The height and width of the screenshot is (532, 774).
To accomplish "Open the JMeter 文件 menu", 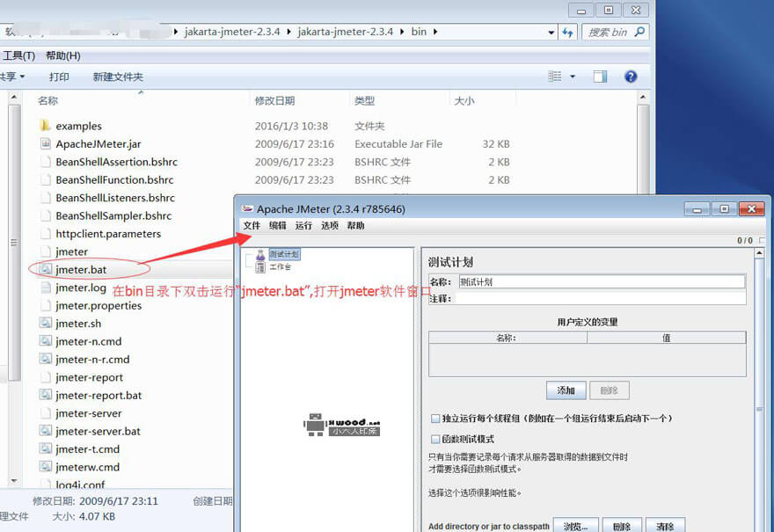I will click(x=252, y=225).
